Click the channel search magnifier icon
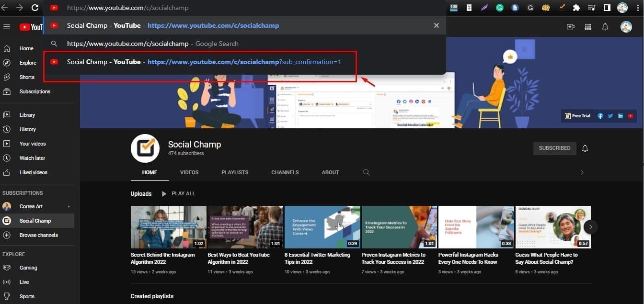Screen dimensions: 644x304 click(x=366, y=172)
